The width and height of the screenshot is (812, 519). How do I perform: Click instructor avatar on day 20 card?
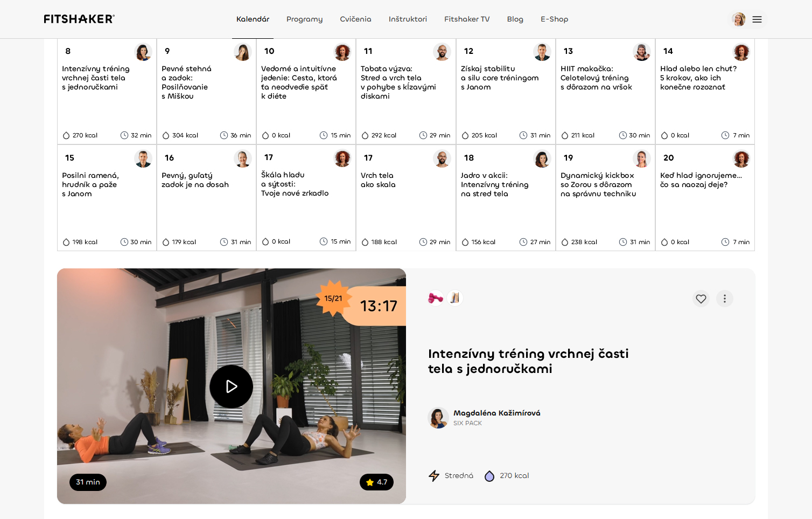(741, 159)
